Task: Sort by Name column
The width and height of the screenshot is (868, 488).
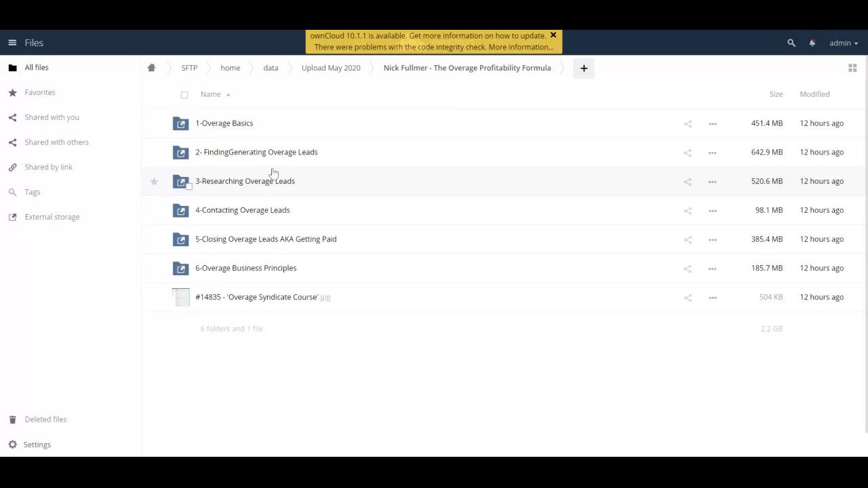Action: [210, 94]
